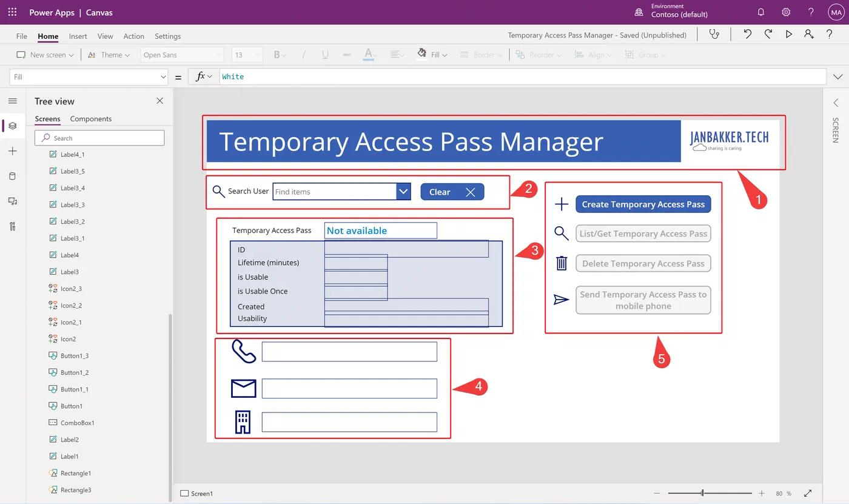849x504 pixels.
Task: Share the app with person icon
Action: 809,35
